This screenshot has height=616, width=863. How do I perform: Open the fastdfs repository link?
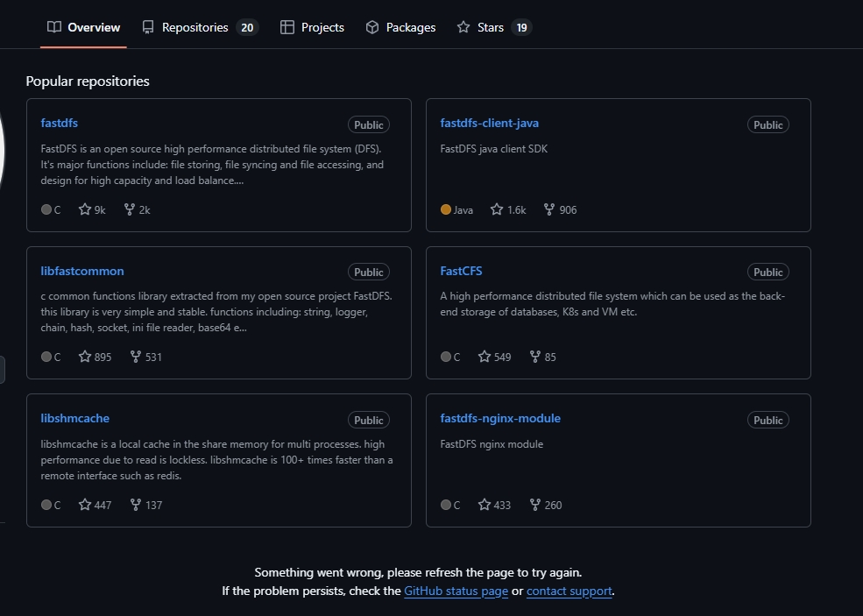[60, 123]
